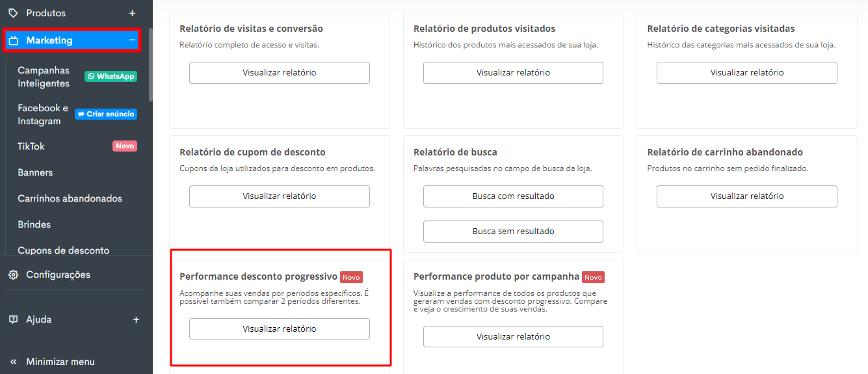
Task: Expand Produtos with the plus sign
Action: tap(133, 13)
